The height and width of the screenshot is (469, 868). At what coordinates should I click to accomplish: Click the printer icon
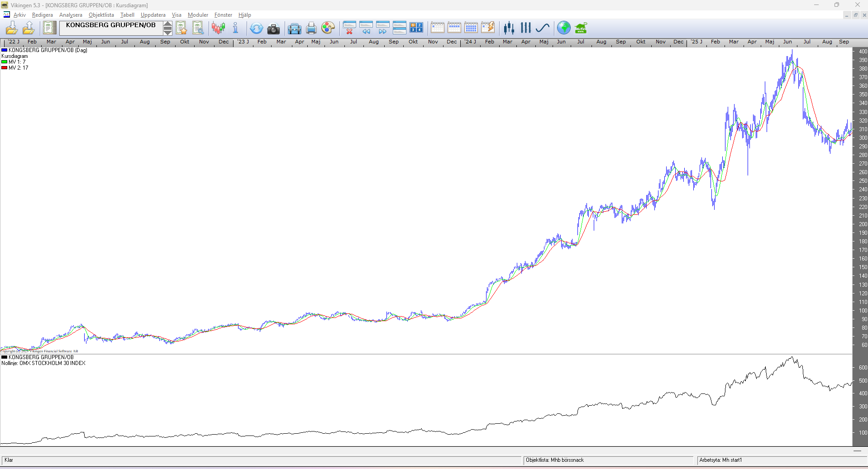311,28
